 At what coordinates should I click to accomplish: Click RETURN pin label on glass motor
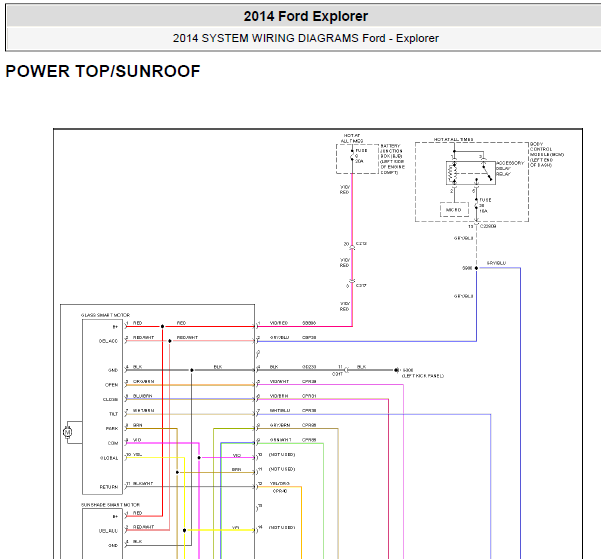109,487
